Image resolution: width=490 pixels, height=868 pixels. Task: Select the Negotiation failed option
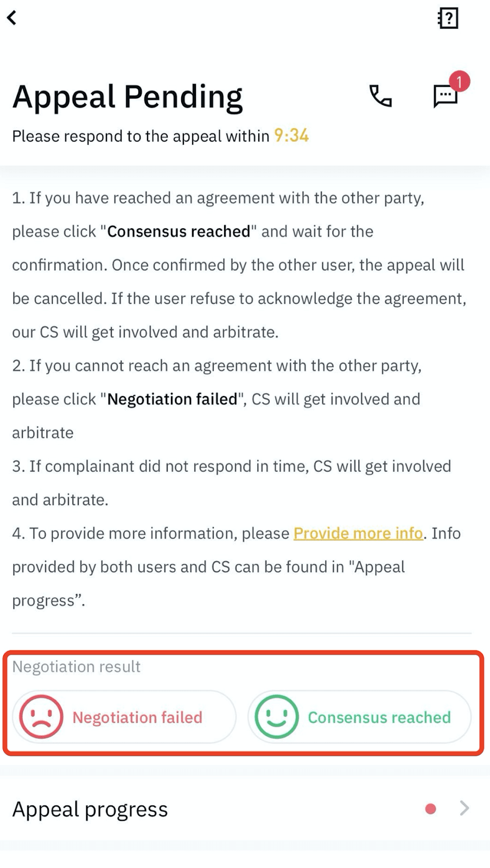tap(124, 717)
